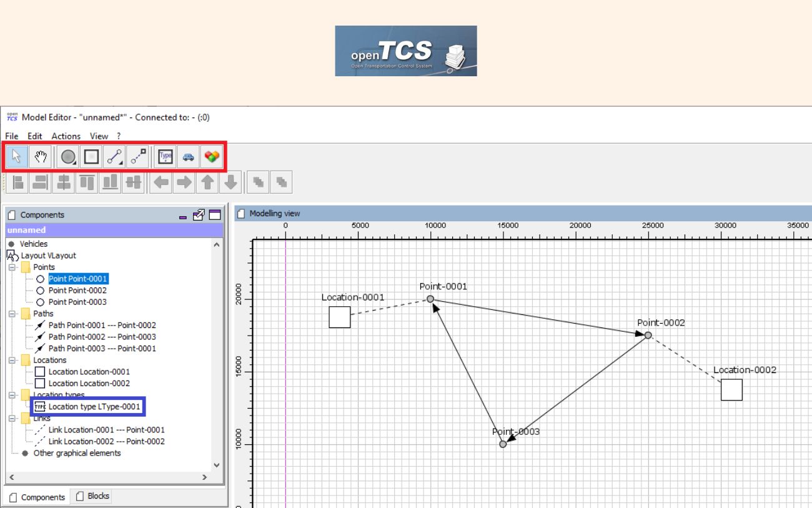The height and width of the screenshot is (508, 812).
Task: Select the arrow selection tool
Action: (x=17, y=157)
